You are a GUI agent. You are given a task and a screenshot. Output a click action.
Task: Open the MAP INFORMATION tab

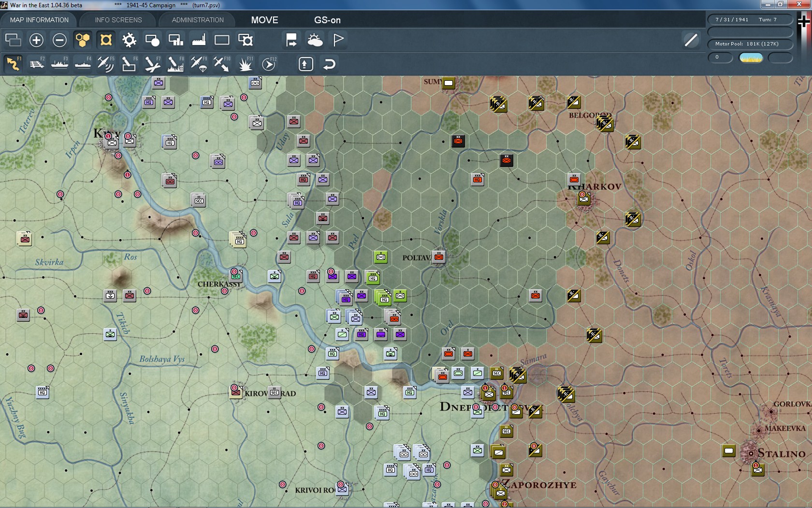tap(39, 20)
